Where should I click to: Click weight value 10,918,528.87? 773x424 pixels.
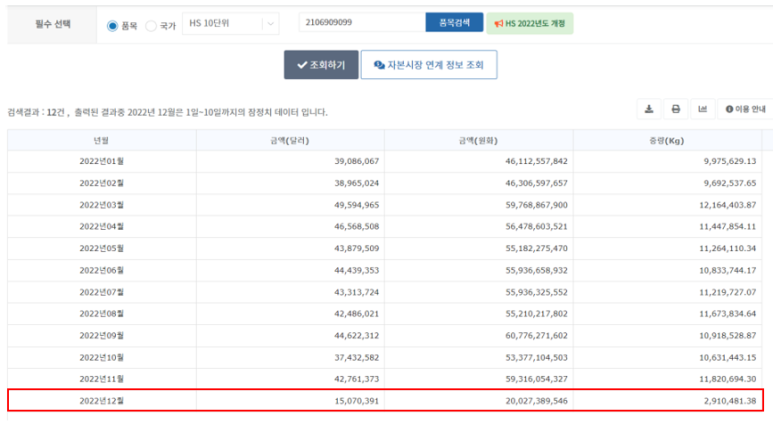pos(728,335)
